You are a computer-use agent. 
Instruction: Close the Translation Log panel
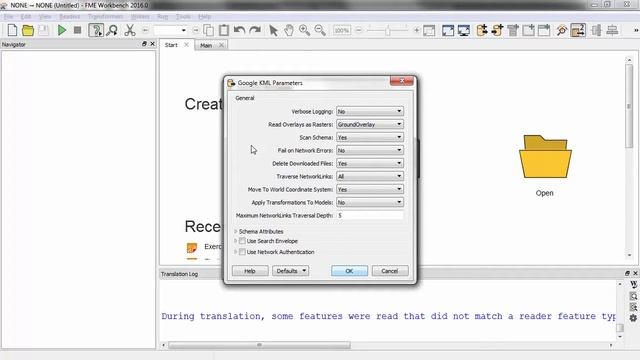(635, 273)
